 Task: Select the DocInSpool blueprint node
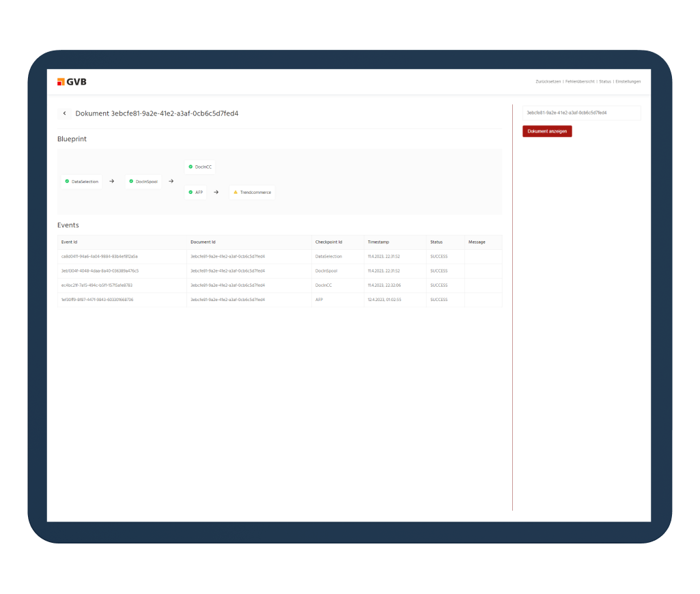143,182
